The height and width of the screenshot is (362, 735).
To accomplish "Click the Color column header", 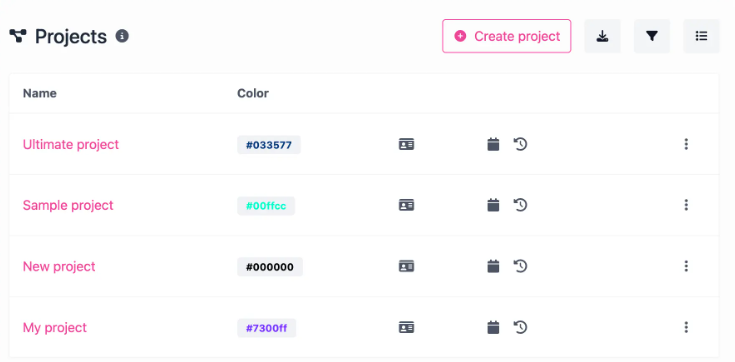I will [x=253, y=93].
